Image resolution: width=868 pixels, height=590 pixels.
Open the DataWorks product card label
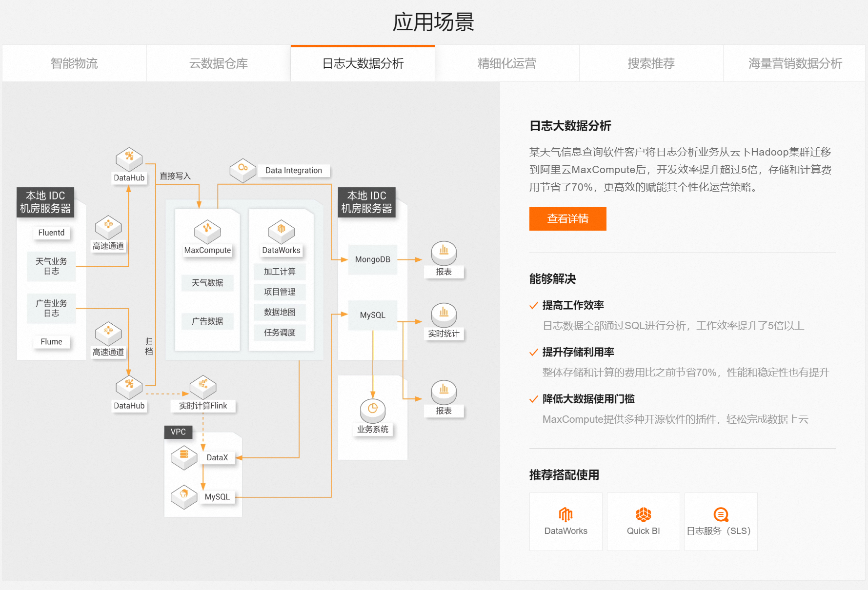[x=565, y=531]
